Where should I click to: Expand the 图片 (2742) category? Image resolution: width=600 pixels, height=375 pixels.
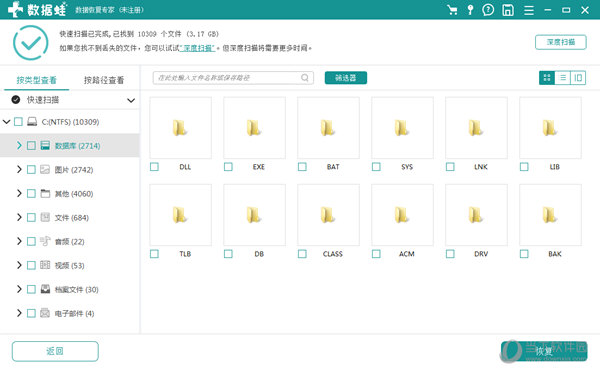(x=19, y=169)
